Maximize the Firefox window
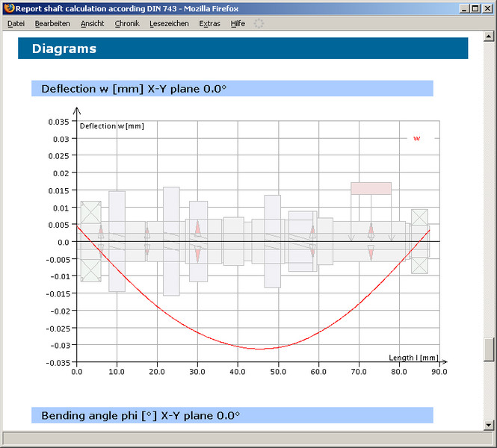 (475, 7)
